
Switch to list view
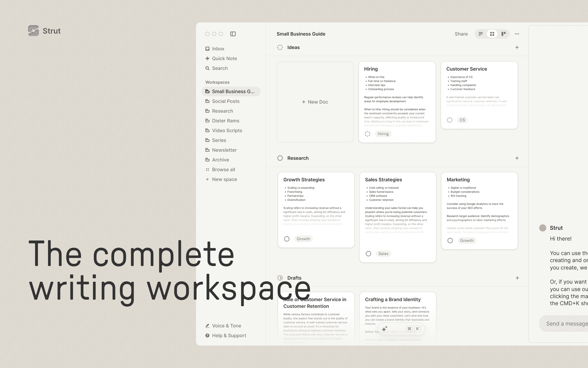click(x=481, y=34)
